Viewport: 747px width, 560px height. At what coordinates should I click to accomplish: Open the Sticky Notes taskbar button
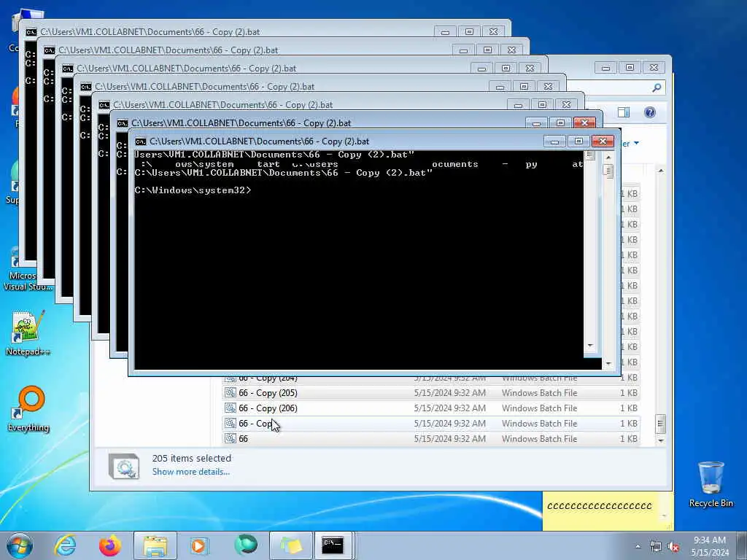[291, 545]
